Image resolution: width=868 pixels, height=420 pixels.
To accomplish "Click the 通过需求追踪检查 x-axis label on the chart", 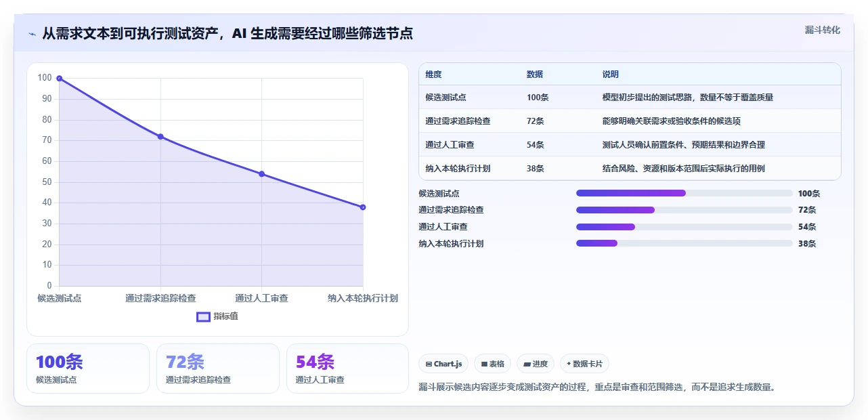I will [160, 298].
